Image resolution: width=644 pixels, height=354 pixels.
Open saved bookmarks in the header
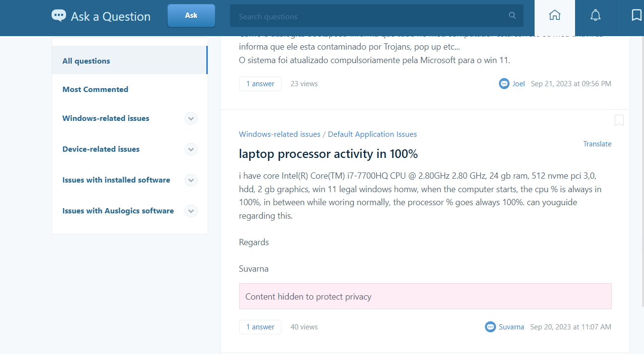click(x=636, y=15)
